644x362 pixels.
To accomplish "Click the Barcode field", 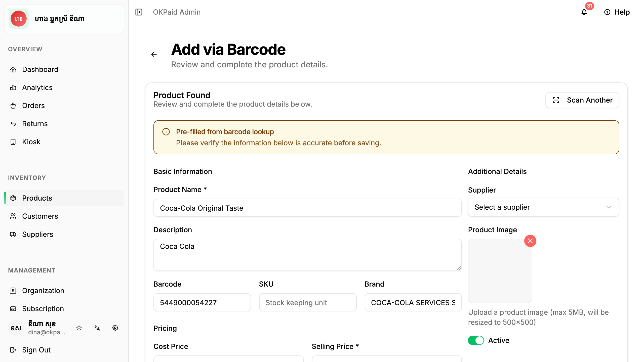I will pyautogui.click(x=202, y=302).
